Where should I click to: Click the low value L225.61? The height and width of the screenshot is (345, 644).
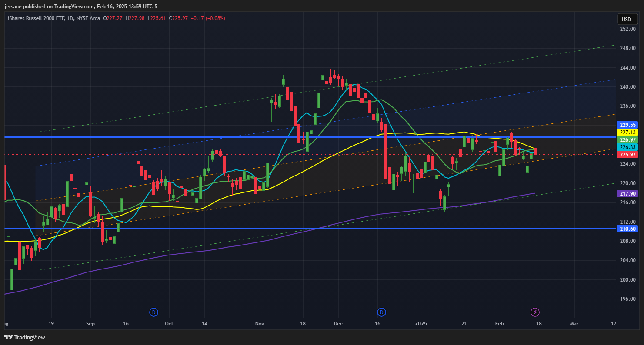157,18
